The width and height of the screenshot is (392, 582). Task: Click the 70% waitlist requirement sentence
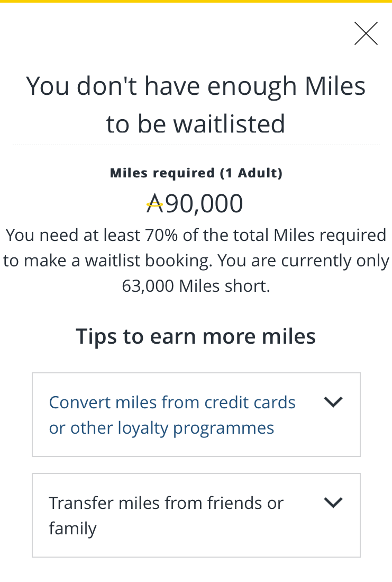196,235
